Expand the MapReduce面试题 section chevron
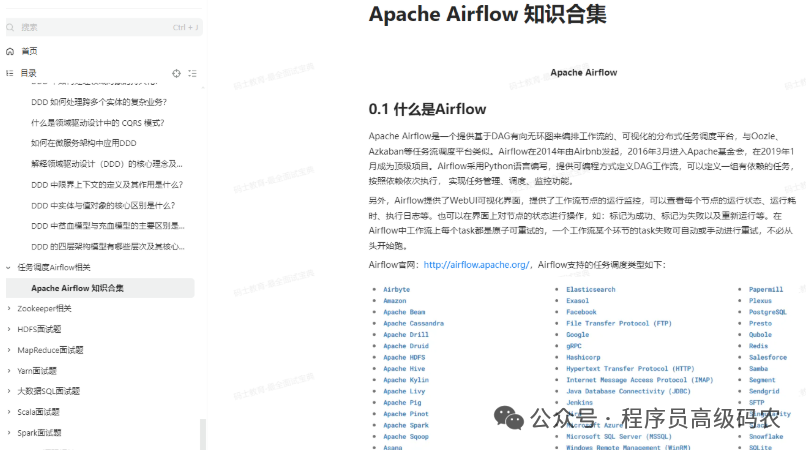Image resolution: width=806 pixels, height=450 pixels. pyautogui.click(x=8, y=350)
